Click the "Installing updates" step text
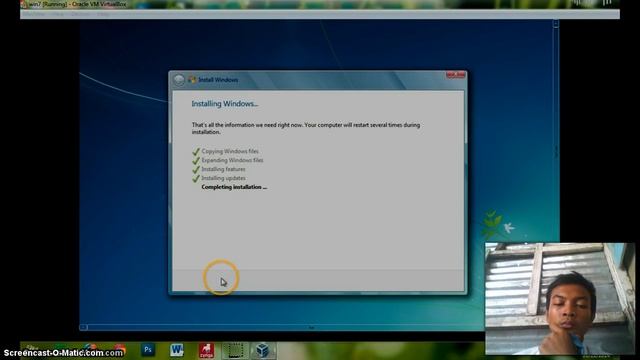Image resolution: width=640 pixels, height=360 pixels. point(223,178)
